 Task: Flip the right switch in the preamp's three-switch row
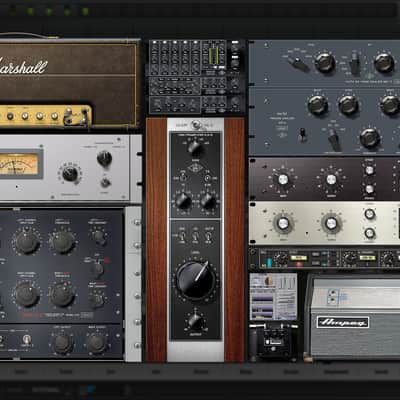[209, 237]
